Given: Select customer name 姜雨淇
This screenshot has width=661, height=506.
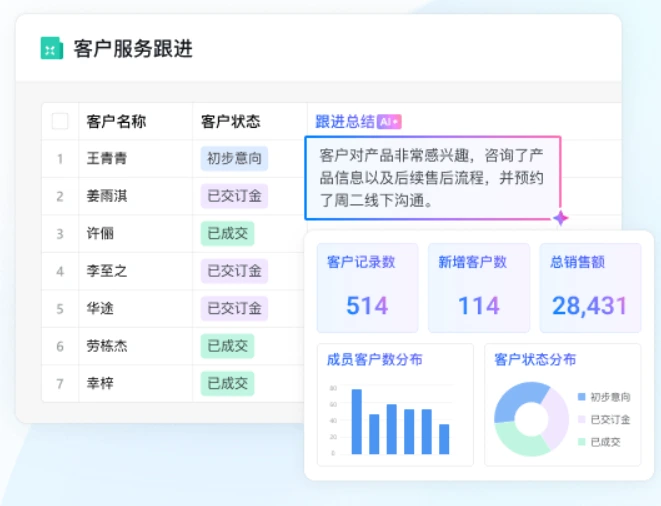Looking at the screenshot, I should pos(107,196).
